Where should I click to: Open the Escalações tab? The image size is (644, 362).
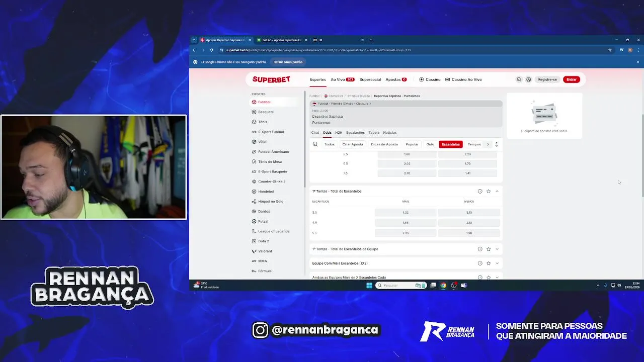355,132
